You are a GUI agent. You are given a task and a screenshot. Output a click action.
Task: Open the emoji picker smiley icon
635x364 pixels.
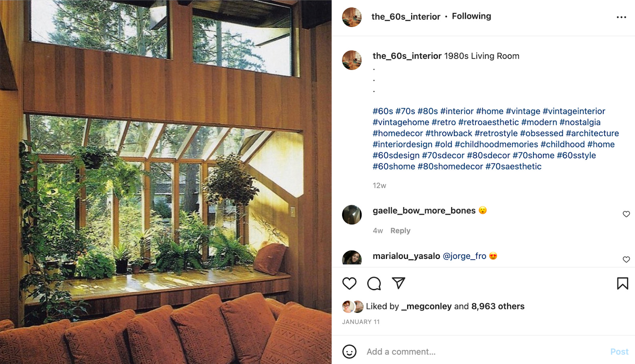click(x=349, y=351)
